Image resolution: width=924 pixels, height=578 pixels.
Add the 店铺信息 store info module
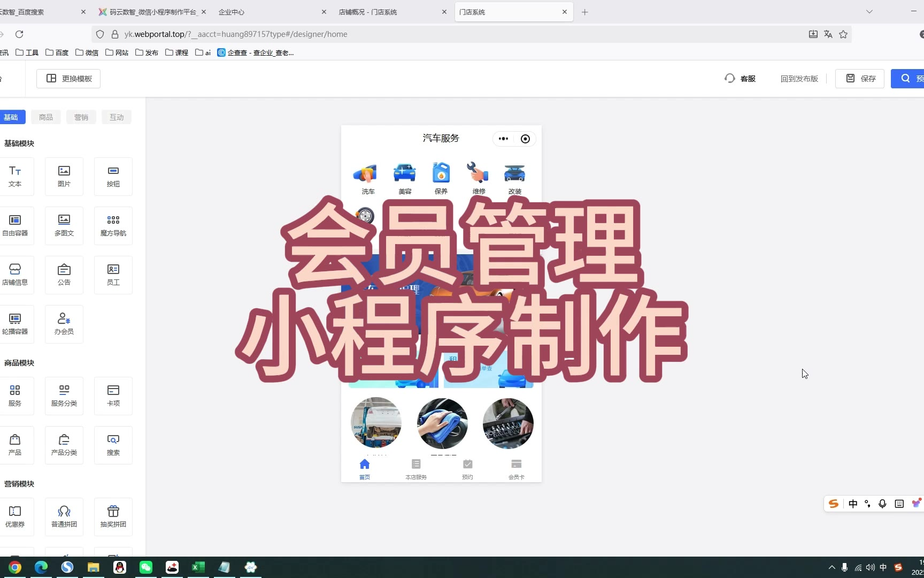[15, 275]
